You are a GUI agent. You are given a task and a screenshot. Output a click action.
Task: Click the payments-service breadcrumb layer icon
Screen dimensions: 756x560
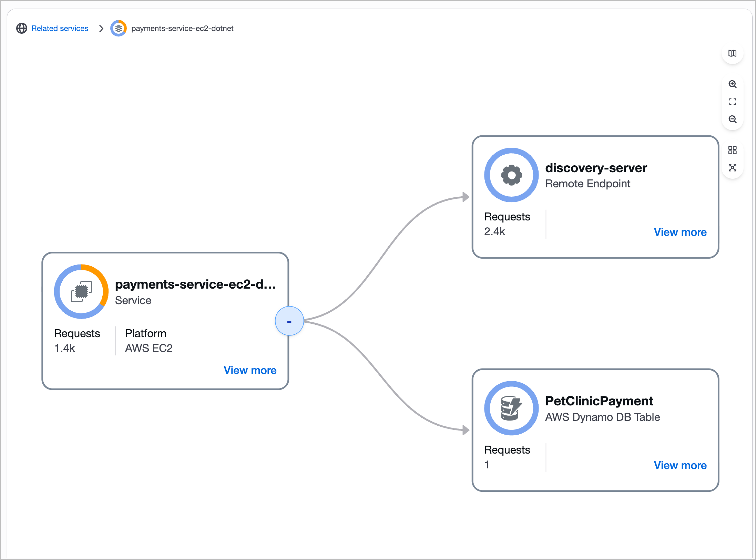pos(118,28)
